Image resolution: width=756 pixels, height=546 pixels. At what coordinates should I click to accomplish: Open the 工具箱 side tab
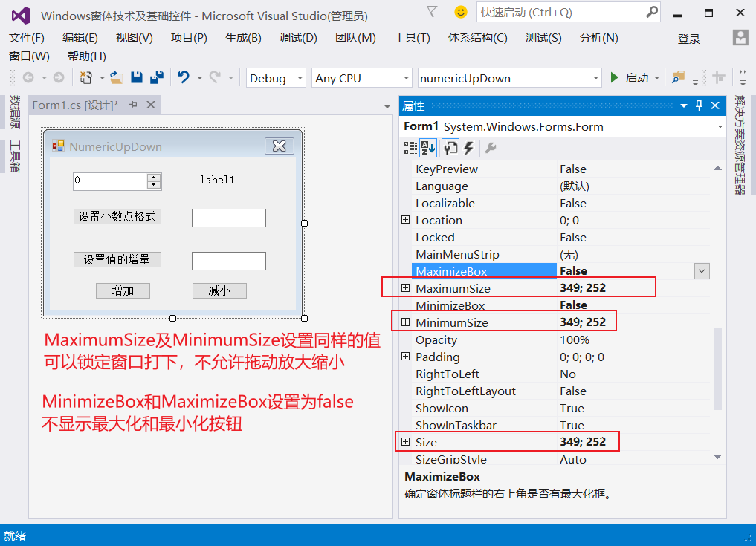15,157
